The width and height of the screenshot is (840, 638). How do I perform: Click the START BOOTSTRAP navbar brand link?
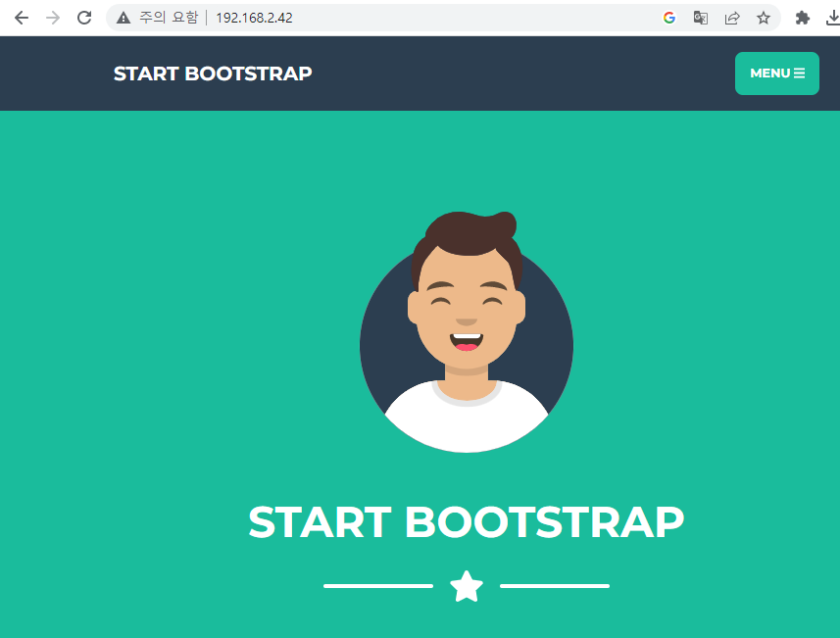click(213, 74)
